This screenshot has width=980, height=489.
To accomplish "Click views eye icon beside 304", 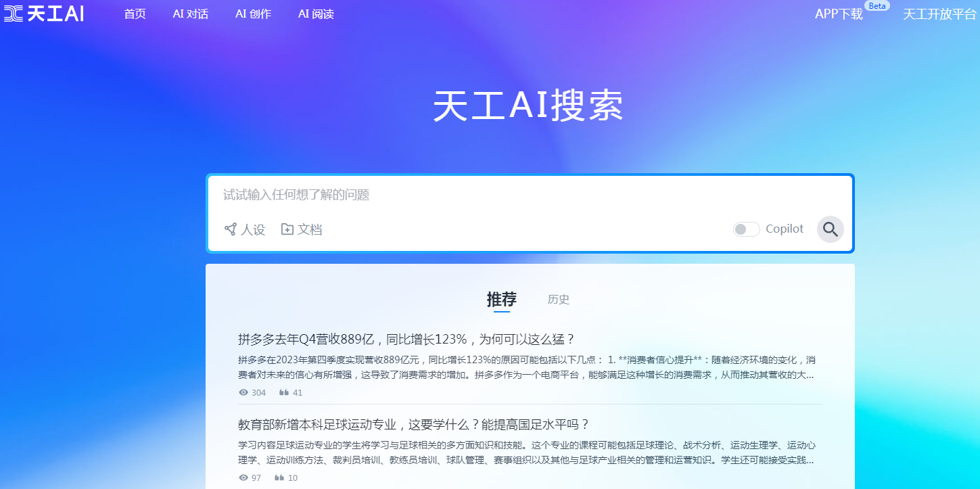I will 243,392.
